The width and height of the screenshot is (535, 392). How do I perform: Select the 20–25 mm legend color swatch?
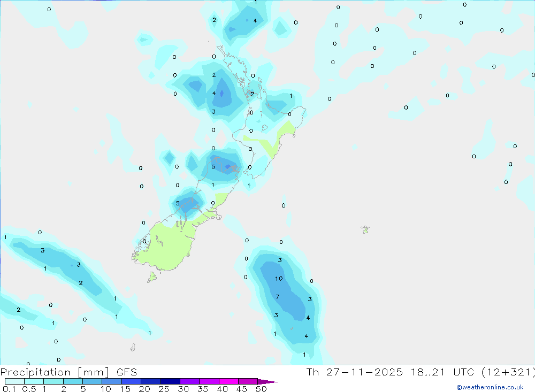pos(151,381)
